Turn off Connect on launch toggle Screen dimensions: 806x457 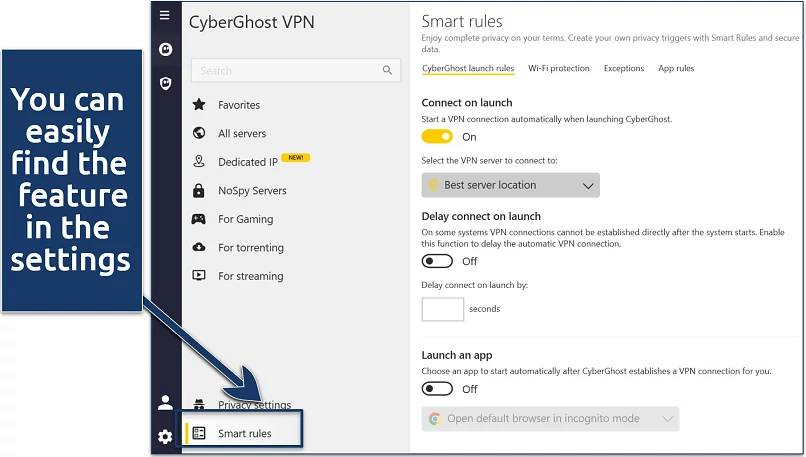(437, 137)
